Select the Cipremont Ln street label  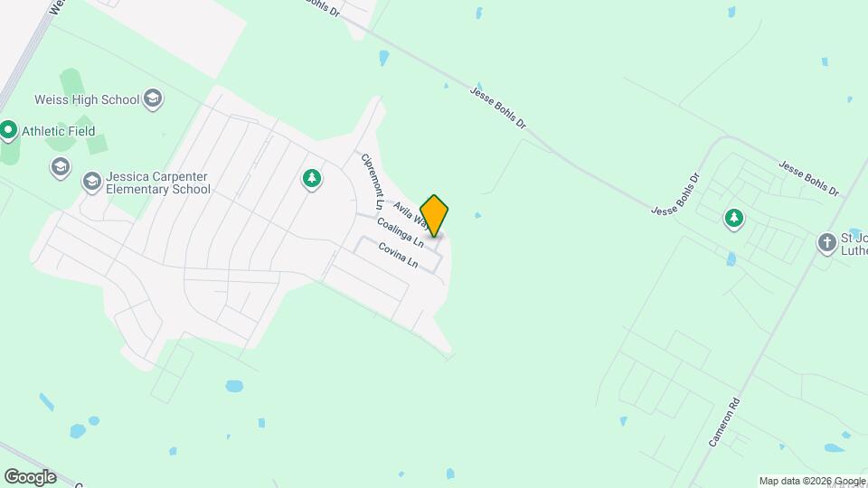372,182
